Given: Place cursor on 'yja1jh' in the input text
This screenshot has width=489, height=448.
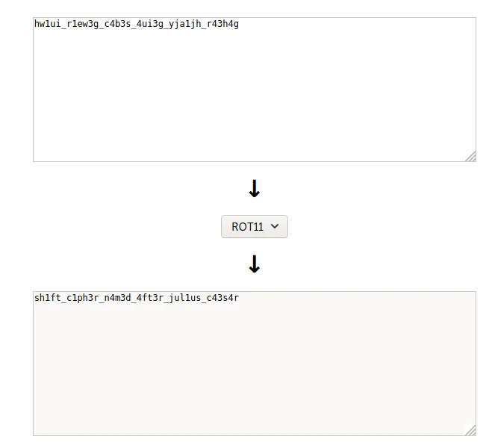Looking at the screenshot, I should 184,24.
